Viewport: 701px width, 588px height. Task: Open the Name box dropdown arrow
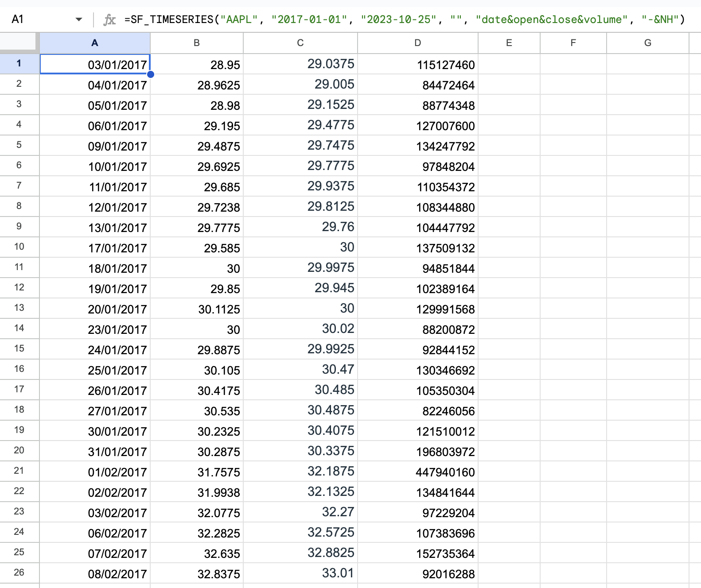(x=79, y=19)
